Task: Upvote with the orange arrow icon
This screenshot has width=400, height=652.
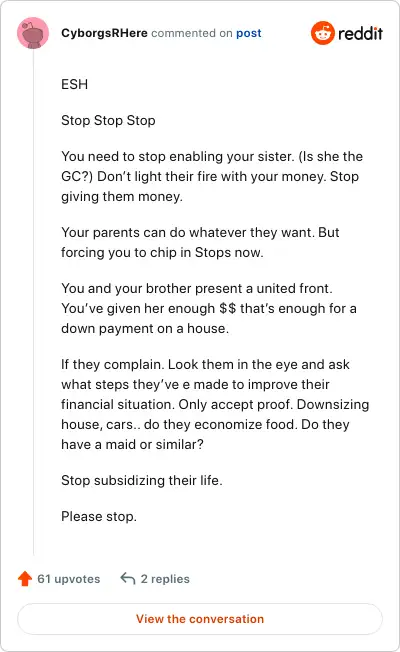Action: point(25,578)
